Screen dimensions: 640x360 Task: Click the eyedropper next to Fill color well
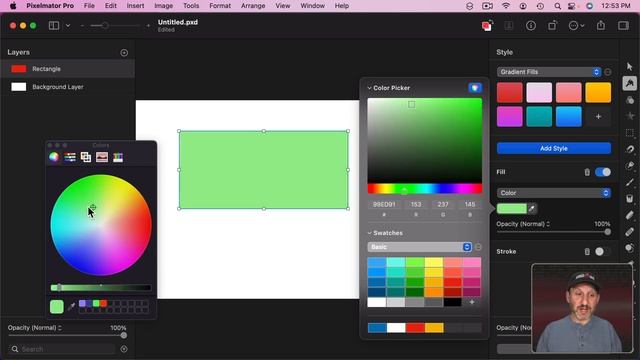[x=532, y=209]
